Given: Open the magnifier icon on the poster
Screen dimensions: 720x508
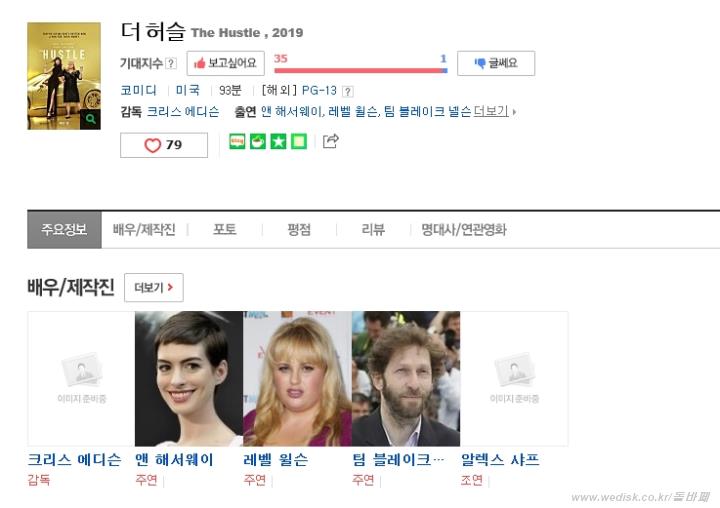Looking at the screenshot, I should point(90,119).
